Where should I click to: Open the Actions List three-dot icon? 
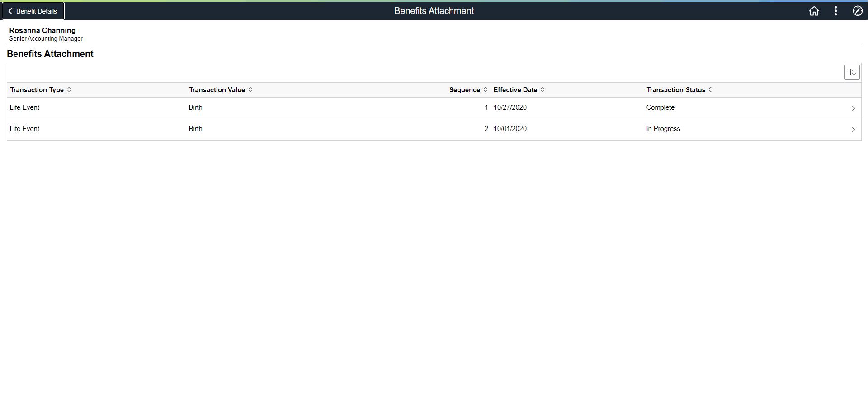[836, 11]
